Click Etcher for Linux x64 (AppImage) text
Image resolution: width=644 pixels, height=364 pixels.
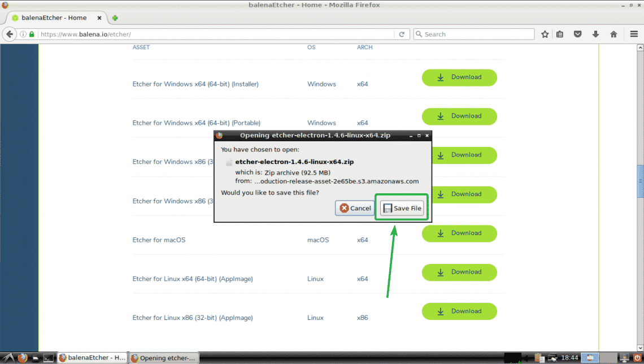[x=193, y=279]
